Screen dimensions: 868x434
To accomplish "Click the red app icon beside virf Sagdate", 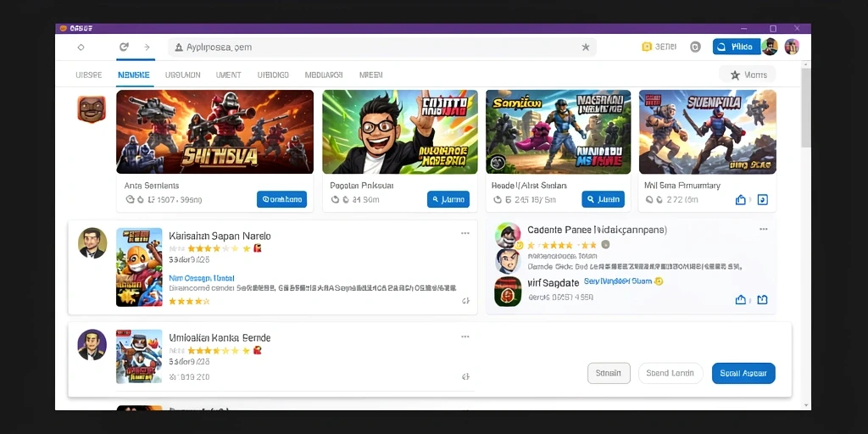I will coord(508,292).
